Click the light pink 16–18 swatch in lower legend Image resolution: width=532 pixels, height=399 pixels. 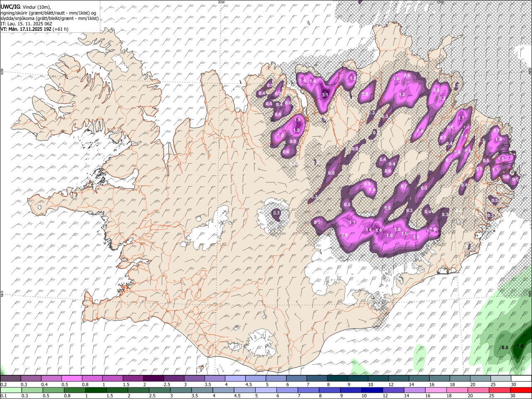(436, 390)
